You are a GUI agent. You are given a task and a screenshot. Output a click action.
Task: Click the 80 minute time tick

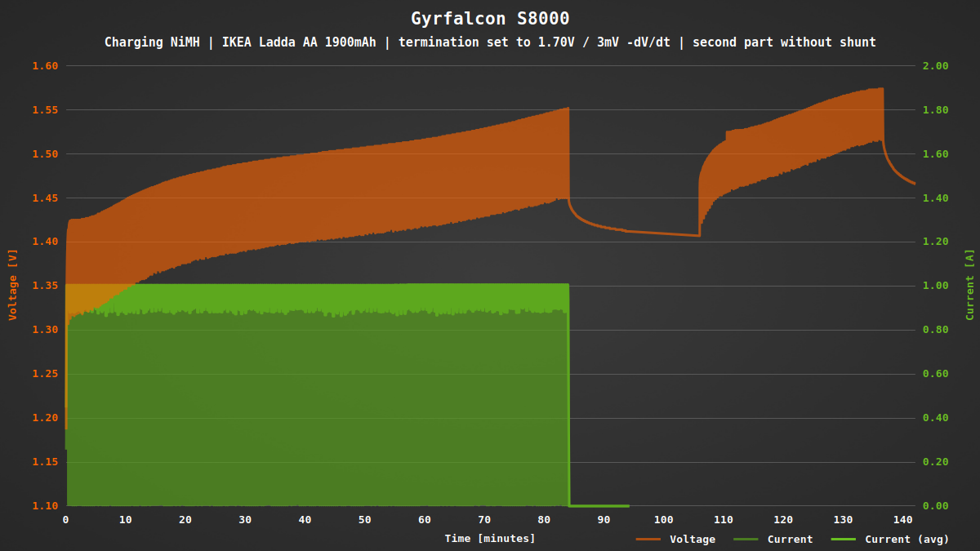pos(545,520)
